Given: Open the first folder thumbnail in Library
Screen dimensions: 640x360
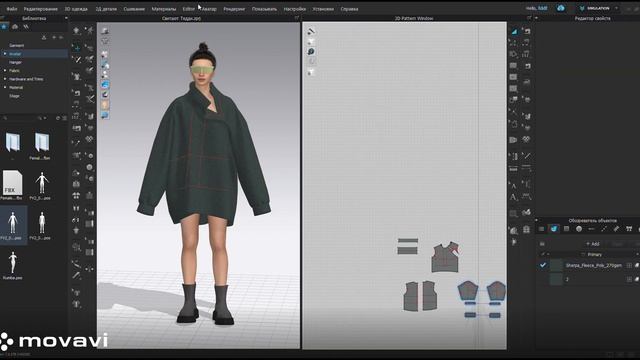Looking at the screenshot, I should tap(13, 142).
